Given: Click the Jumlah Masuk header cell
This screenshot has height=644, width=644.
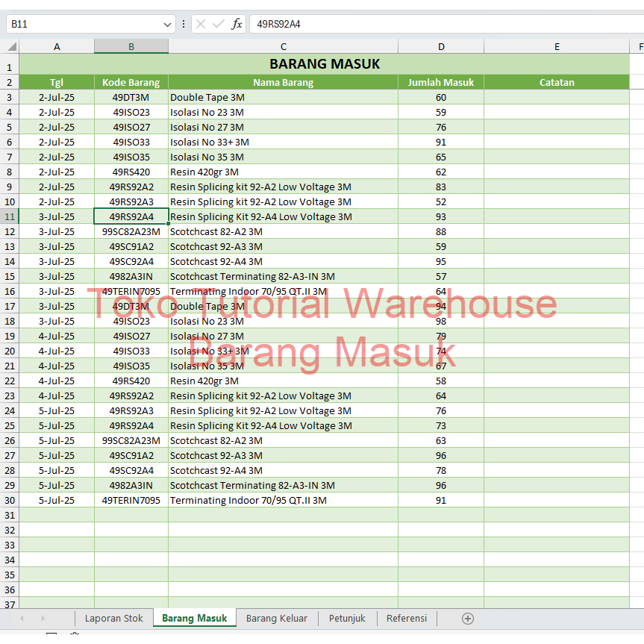Looking at the screenshot, I should (441, 82).
